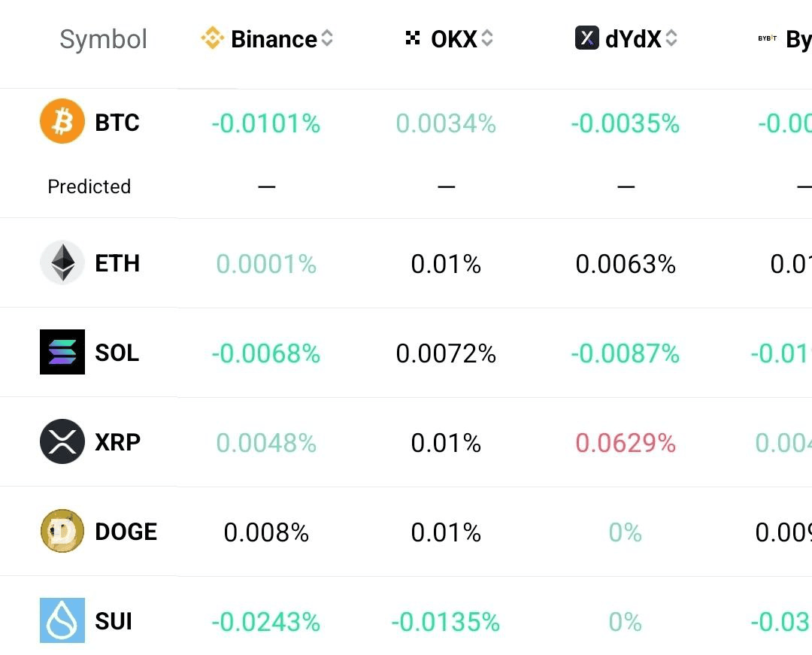Click the Bitcoin coin icon
This screenshot has height=655, width=812.
62,123
